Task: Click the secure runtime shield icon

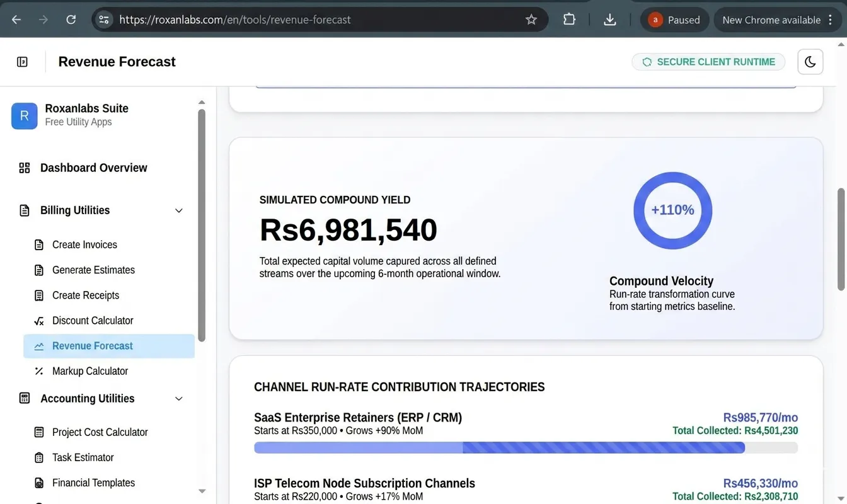Action: tap(647, 62)
